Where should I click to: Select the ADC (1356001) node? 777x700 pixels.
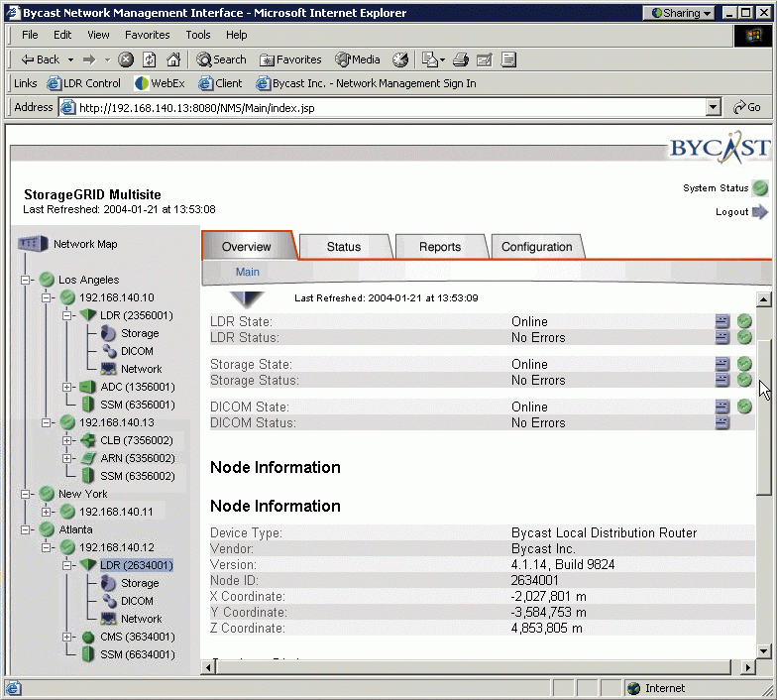click(x=137, y=387)
